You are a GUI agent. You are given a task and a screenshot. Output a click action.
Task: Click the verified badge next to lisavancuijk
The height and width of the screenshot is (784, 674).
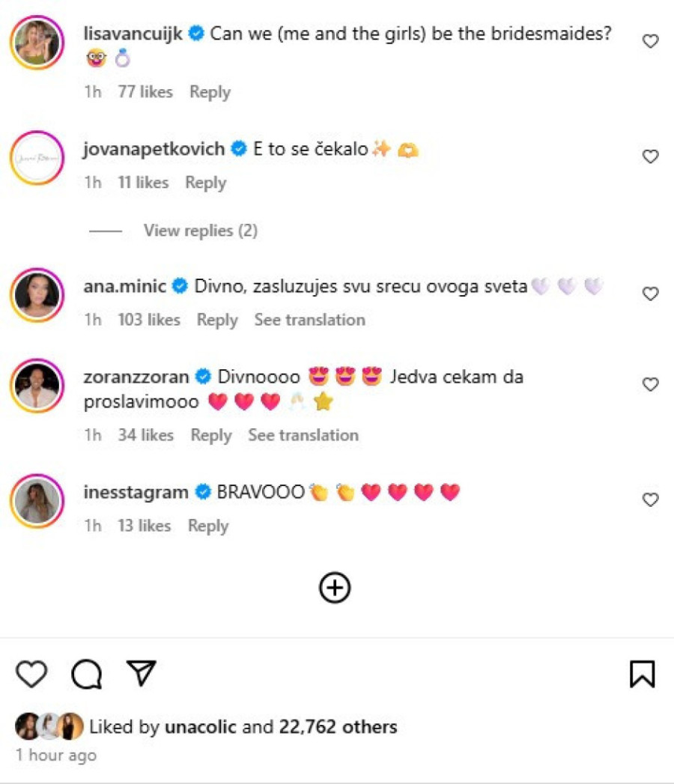196,33
